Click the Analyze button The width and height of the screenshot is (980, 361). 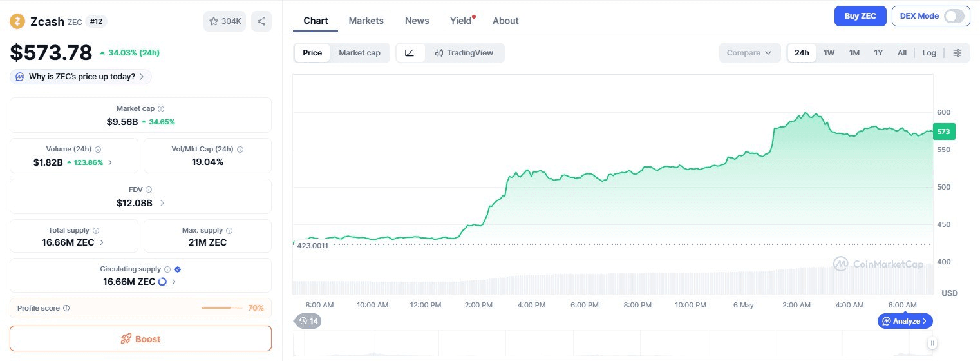pos(905,320)
